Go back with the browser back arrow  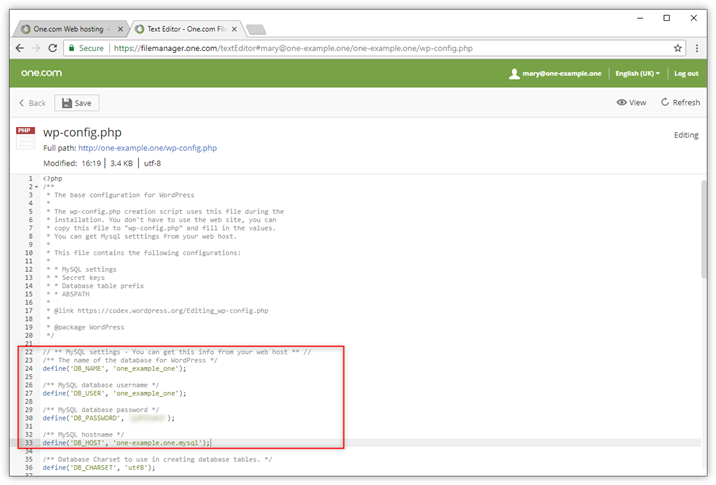(20, 48)
